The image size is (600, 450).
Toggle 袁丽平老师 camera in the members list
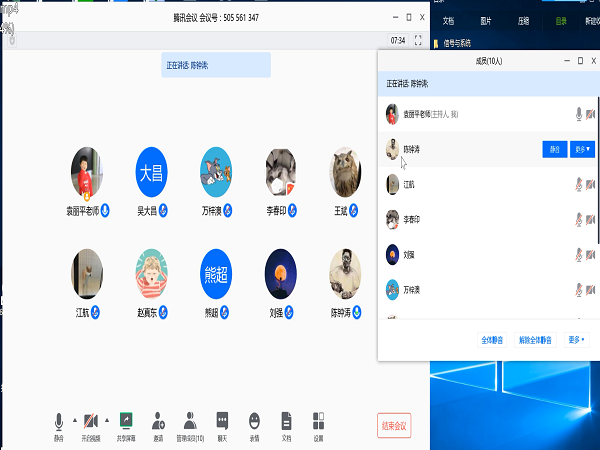pos(590,114)
